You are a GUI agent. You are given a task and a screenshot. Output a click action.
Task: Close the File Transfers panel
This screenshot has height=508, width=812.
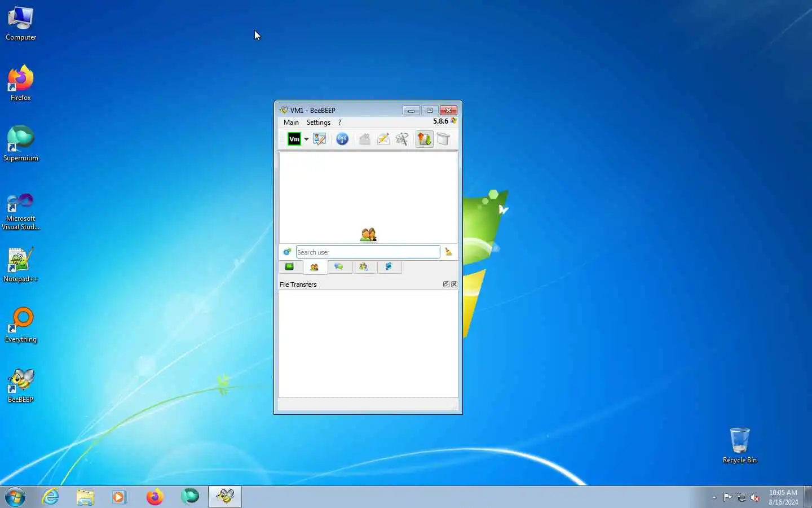[x=454, y=284]
